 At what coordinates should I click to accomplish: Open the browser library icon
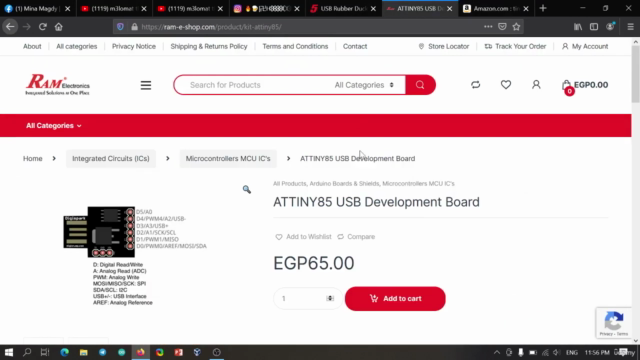578,27
